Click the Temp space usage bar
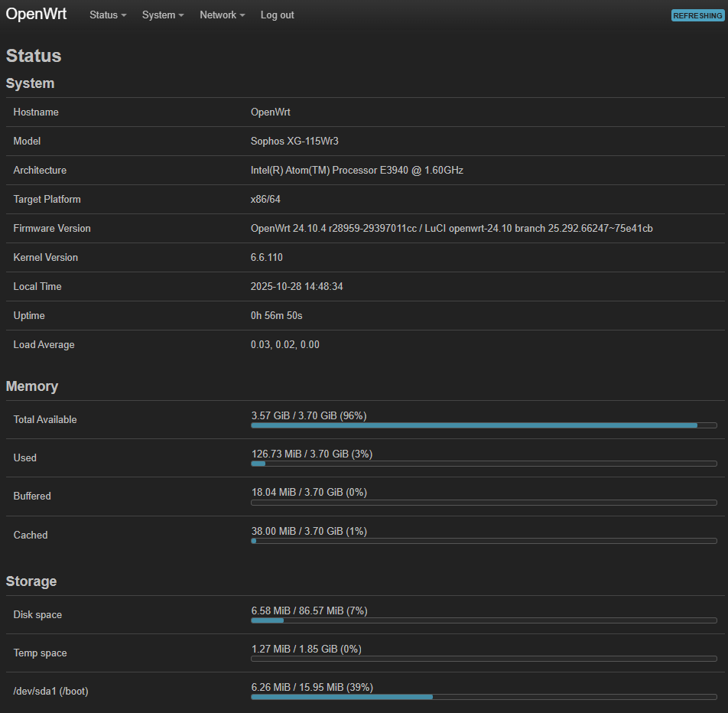The width and height of the screenshot is (728, 713). coord(483,658)
